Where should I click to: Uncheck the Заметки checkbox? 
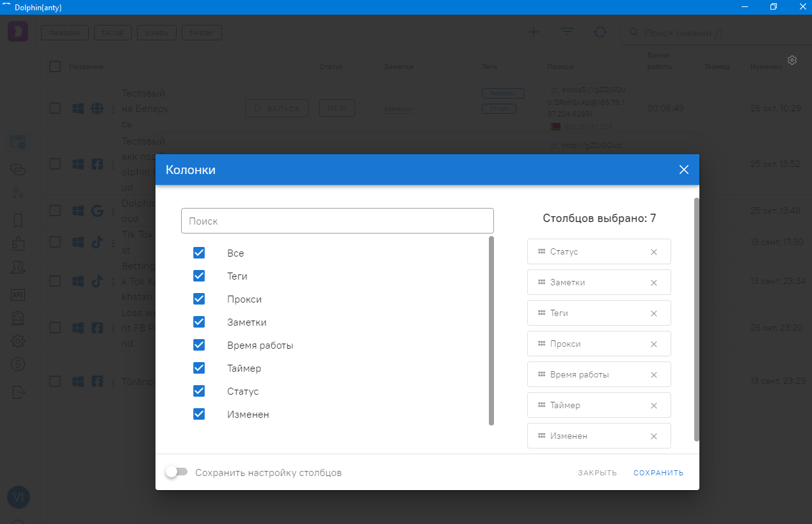pos(199,322)
